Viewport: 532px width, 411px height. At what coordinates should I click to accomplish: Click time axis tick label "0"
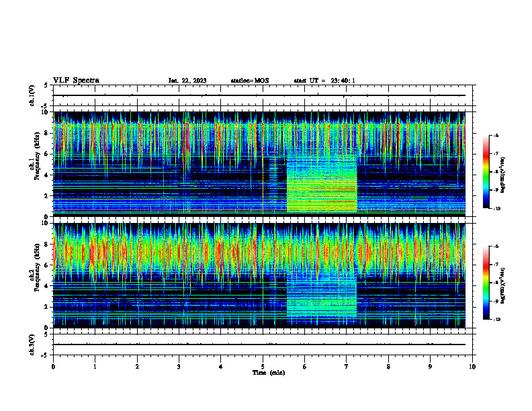(x=53, y=367)
